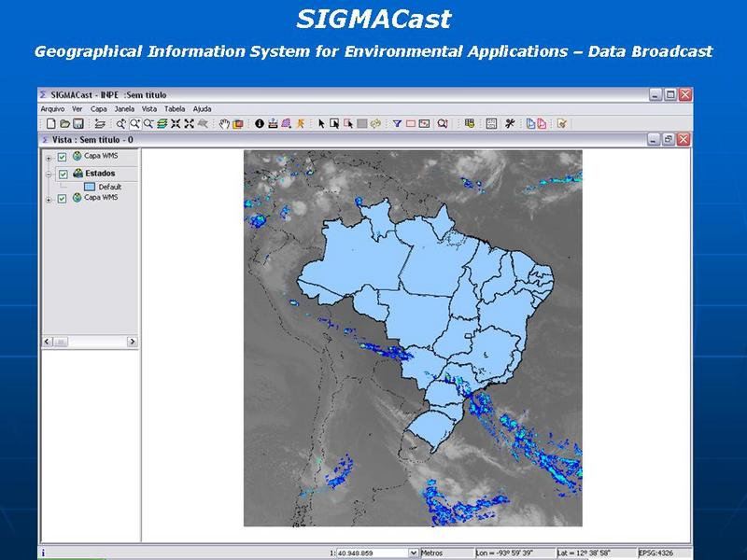The width and height of the screenshot is (747, 560).
Task: Click the Lon coordinate readout in status bar
Action: (504, 553)
